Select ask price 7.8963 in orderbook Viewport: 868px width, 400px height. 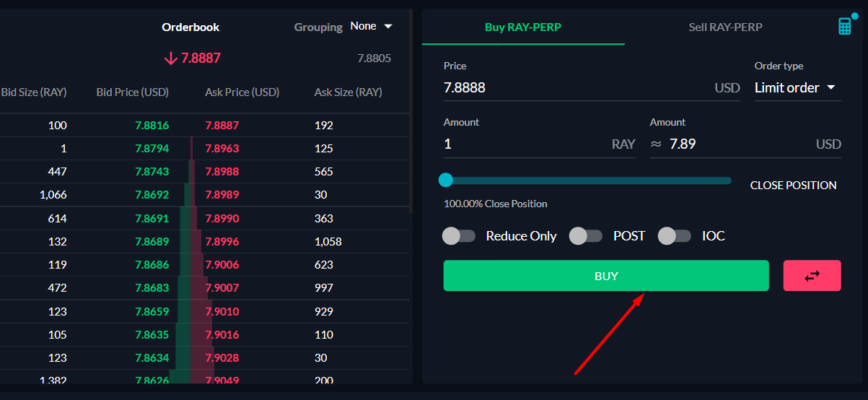pos(222,149)
